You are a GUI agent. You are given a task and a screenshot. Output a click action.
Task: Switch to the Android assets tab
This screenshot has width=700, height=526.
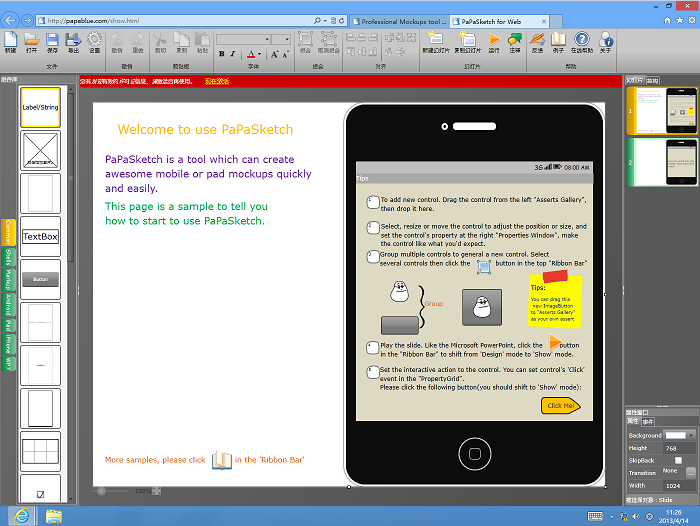(8, 305)
